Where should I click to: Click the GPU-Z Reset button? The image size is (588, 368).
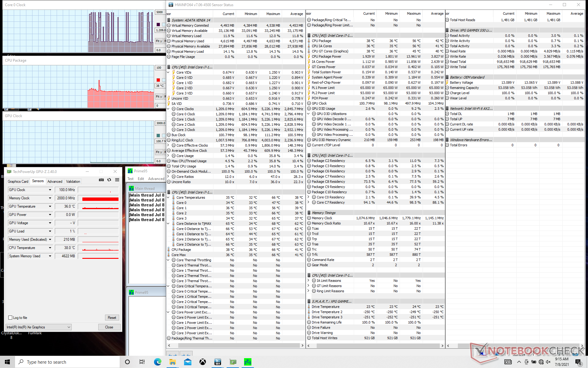[112, 318]
